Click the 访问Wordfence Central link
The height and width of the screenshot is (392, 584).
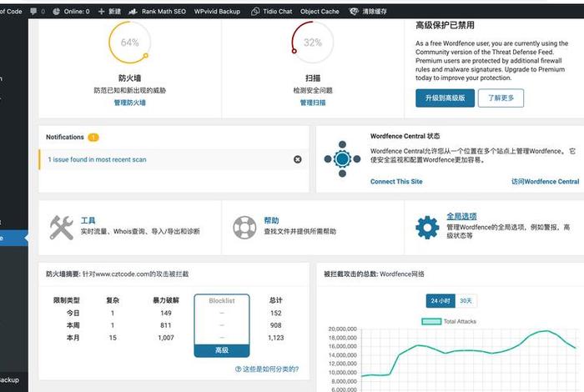546,182
